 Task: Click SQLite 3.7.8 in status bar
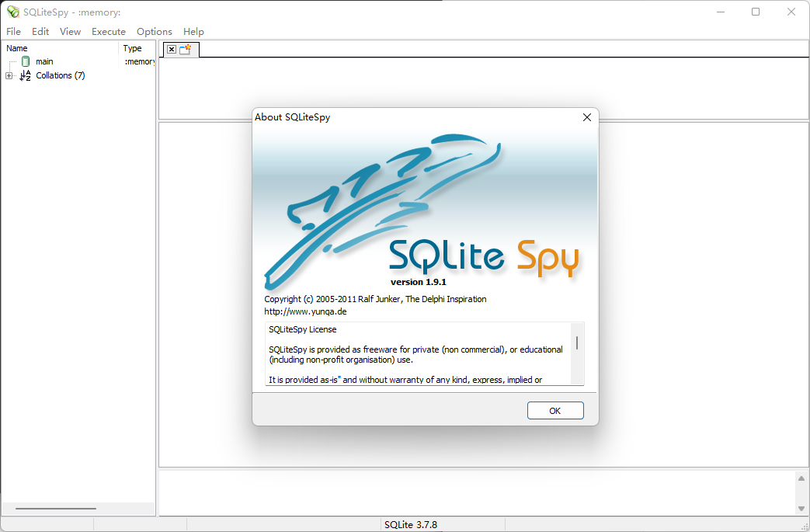pyautogui.click(x=411, y=525)
